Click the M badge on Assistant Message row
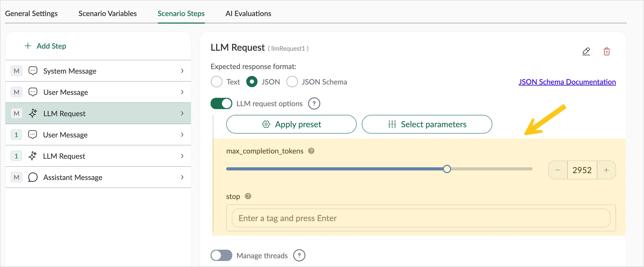This screenshot has height=267, width=644. pyautogui.click(x=16, y=177)
